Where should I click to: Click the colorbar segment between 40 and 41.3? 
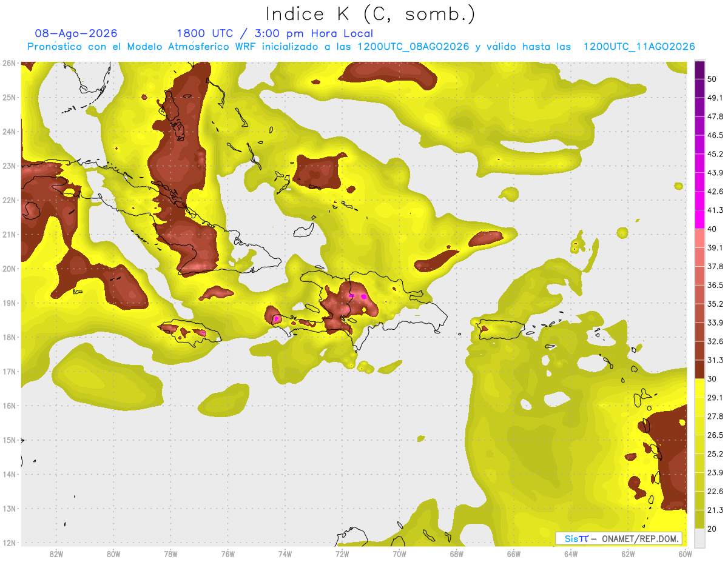pos(699,219)
